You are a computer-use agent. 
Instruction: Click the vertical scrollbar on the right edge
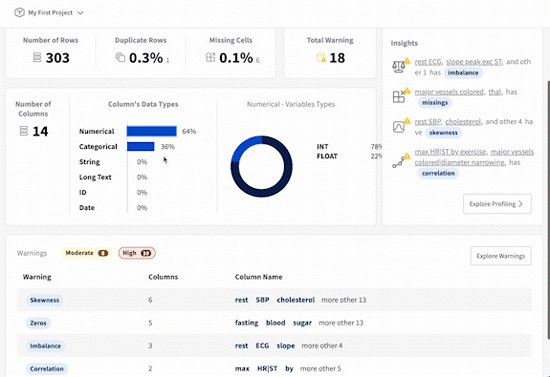[x=548, y=210]
